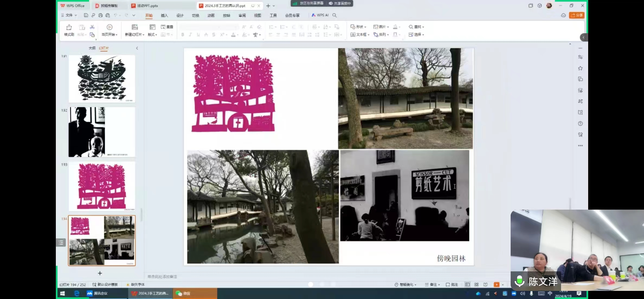Viewport: 644px width, 299px height.
Task: Select normal view icon in status bar
Action: coord(468,285)
